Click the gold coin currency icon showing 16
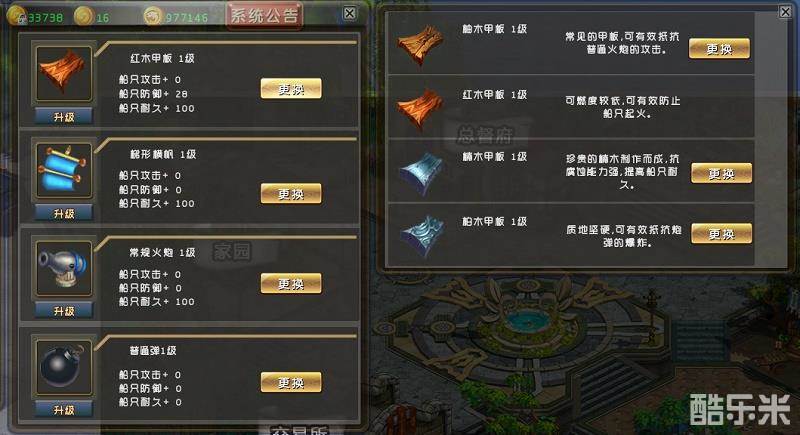 click(83, 17)
